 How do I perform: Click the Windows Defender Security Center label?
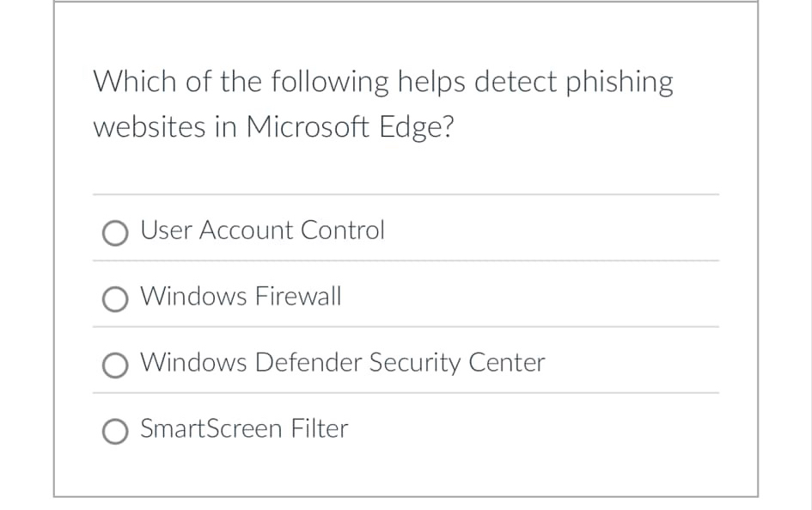pos(342,363)
